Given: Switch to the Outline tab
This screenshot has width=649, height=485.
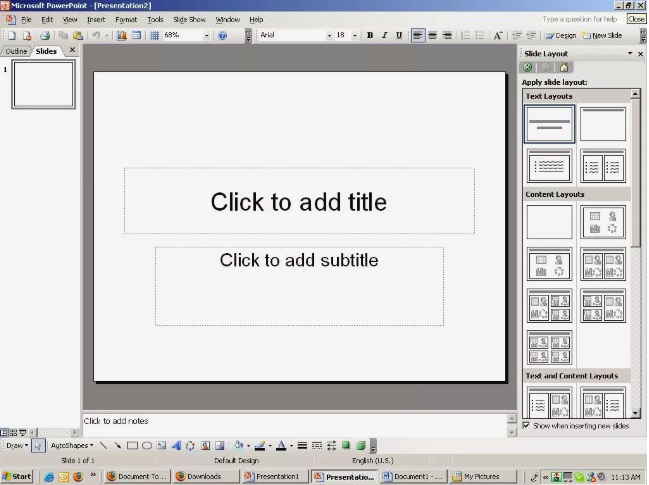Looking at the screenshot, I should [16, 50].
